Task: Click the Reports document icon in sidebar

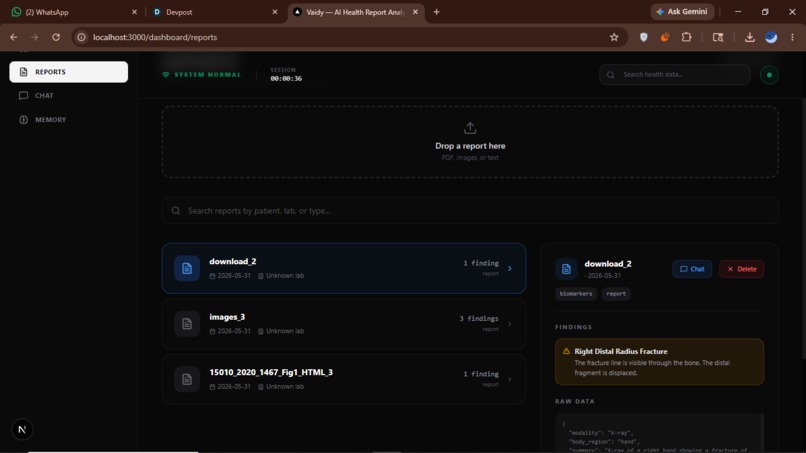Action: pyautogui.click(x=23, y=72)
